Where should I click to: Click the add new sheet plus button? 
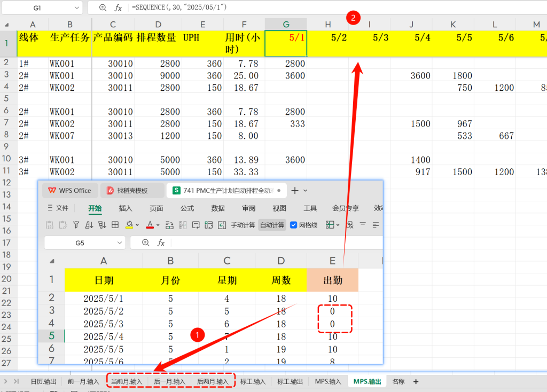tap(416, 381)
